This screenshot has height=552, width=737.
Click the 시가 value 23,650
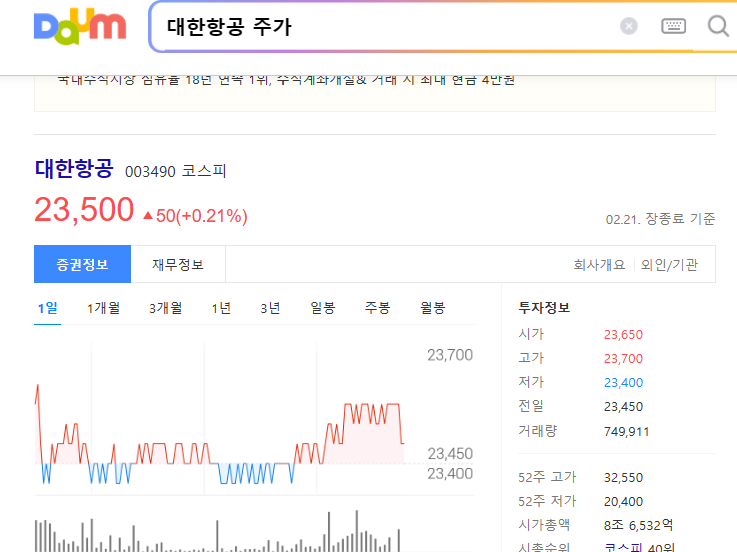click(x=623, y=335)
